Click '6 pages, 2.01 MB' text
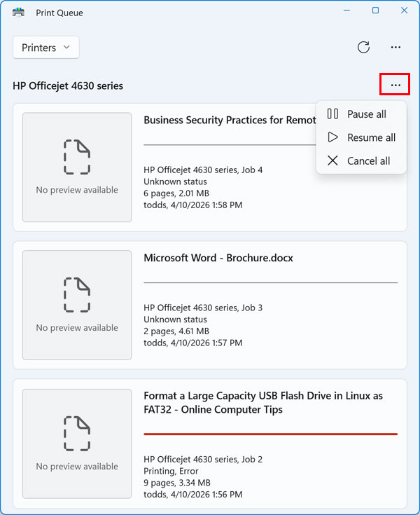420x515 pixels. click(x=176, y=193)
